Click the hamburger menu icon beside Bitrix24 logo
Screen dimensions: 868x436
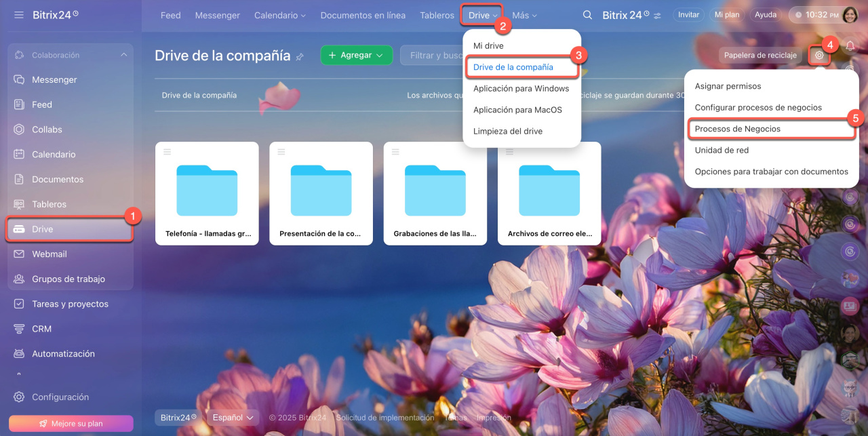tap(18, 15)
